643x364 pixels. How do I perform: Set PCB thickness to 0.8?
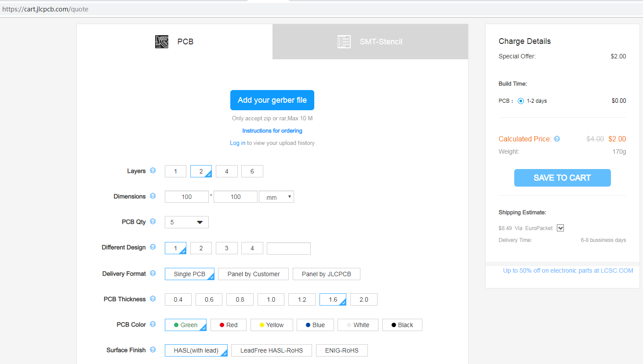(x=240, y=299)
